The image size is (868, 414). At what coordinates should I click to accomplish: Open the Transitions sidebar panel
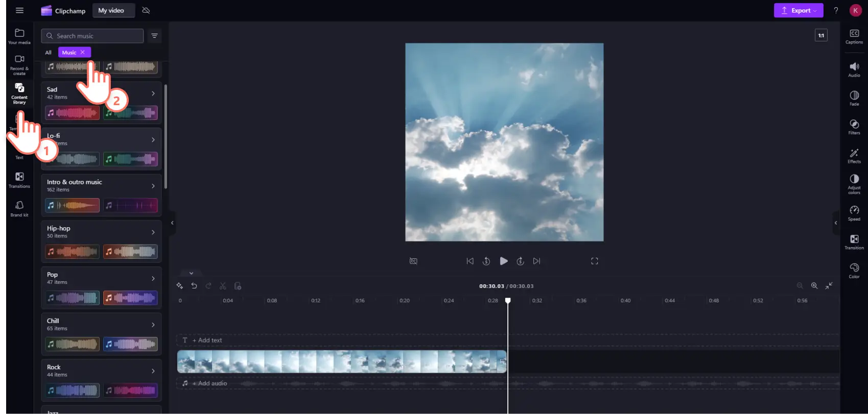point(19,180)
